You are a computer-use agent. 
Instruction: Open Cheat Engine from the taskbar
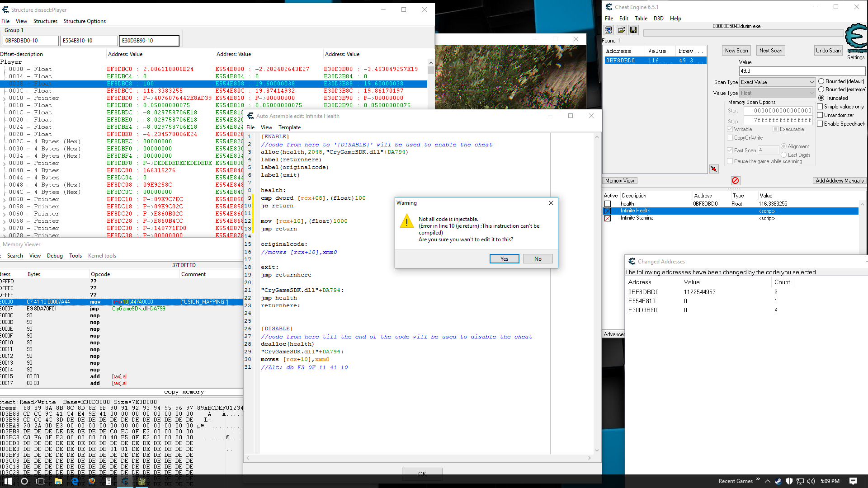[x=125, y=481]
